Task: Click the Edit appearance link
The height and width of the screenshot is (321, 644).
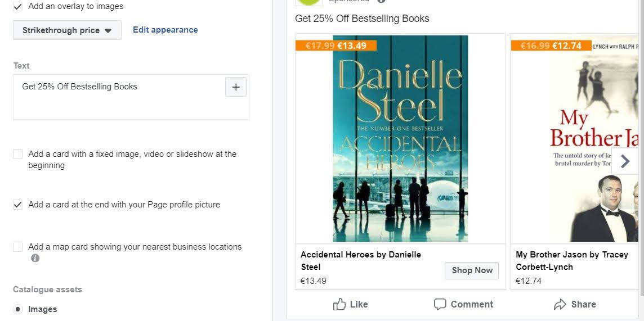Action: click(165, 30)
